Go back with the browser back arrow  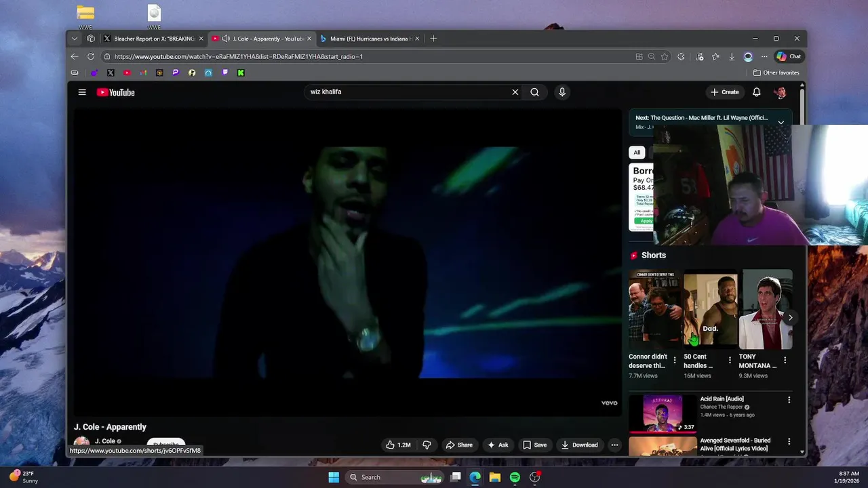click(x=75, y=56)
